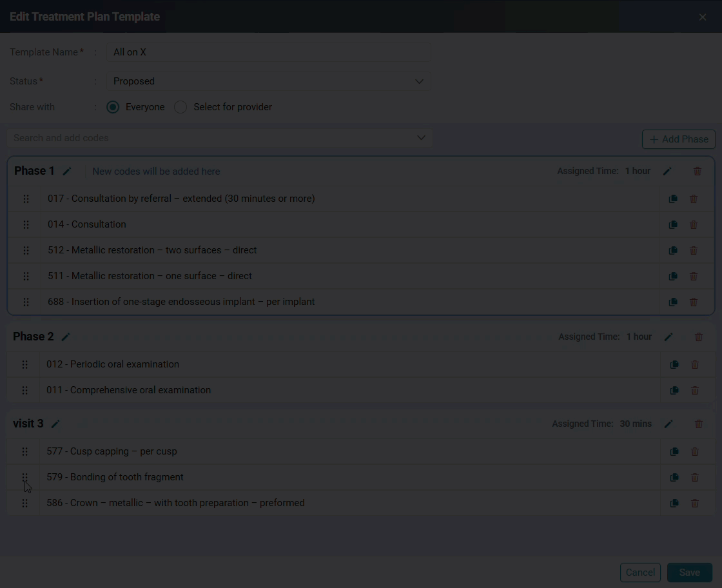The width and height of the screenshot is (722, 588).
Task: Edit the visit 3 name pencil icon
Action: (x=55, y=424)
